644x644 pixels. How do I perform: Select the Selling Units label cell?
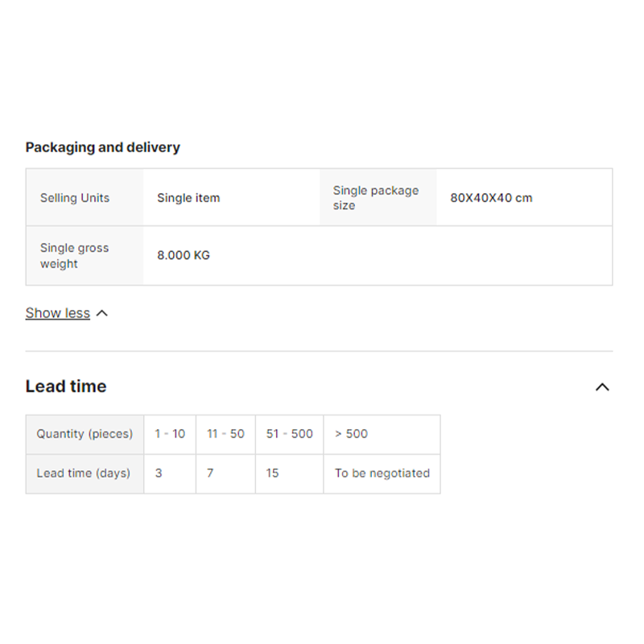[75, 198]
